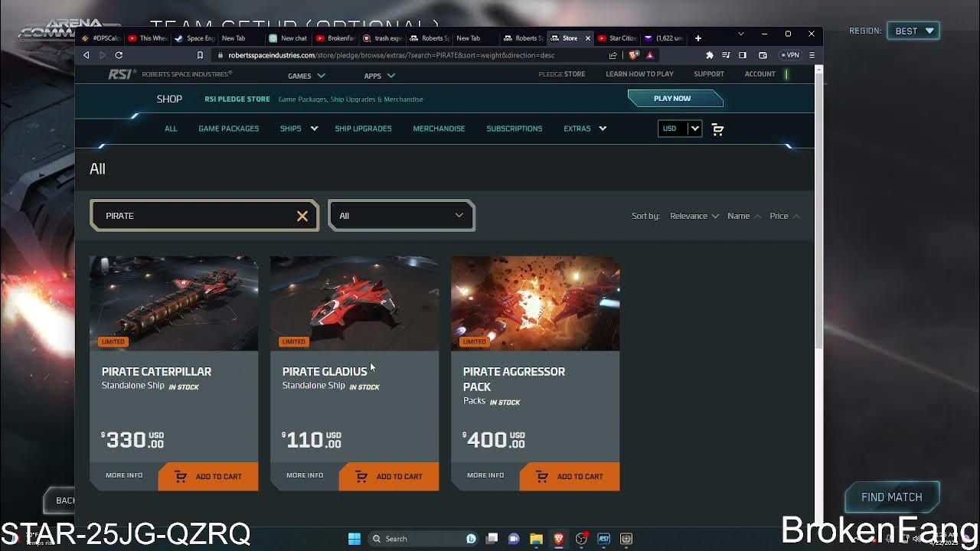The width and height of the screenshot is (980, 551).
Task: Expand the SHIPS category dropdown
Action: tap(299, 129)
